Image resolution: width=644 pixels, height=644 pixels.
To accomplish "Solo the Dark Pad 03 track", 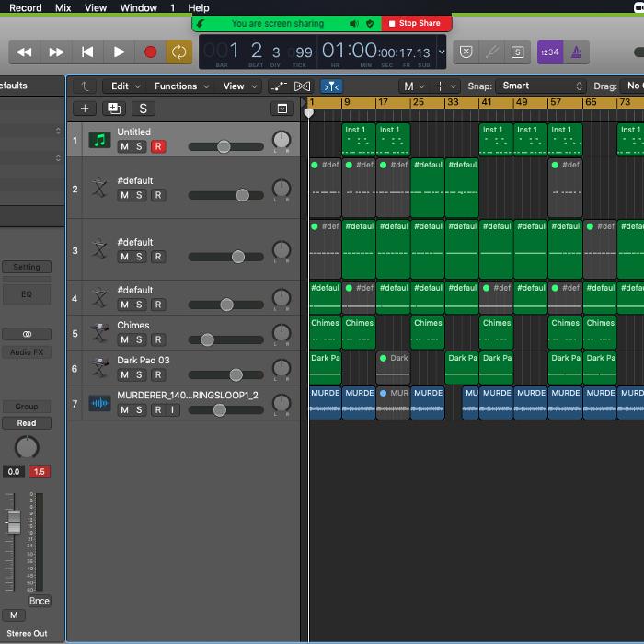I will [x=140, y=374].
